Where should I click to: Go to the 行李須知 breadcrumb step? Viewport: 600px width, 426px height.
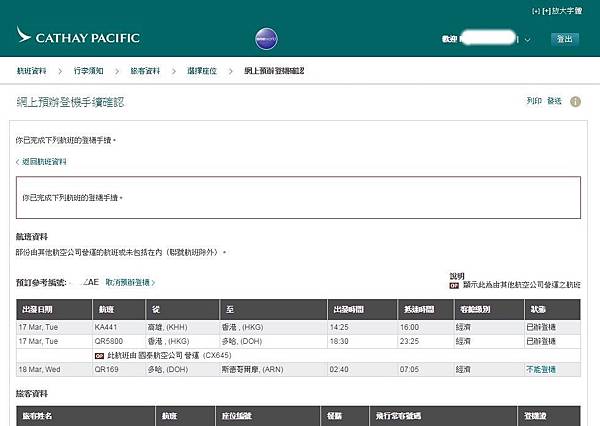88,71
